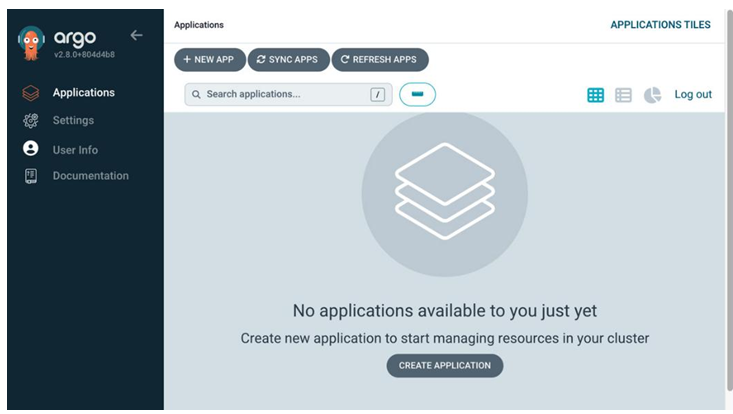Click the REFRESH APPS button
The height and width of the screenshot is (414, 733).
pos(380,59)
